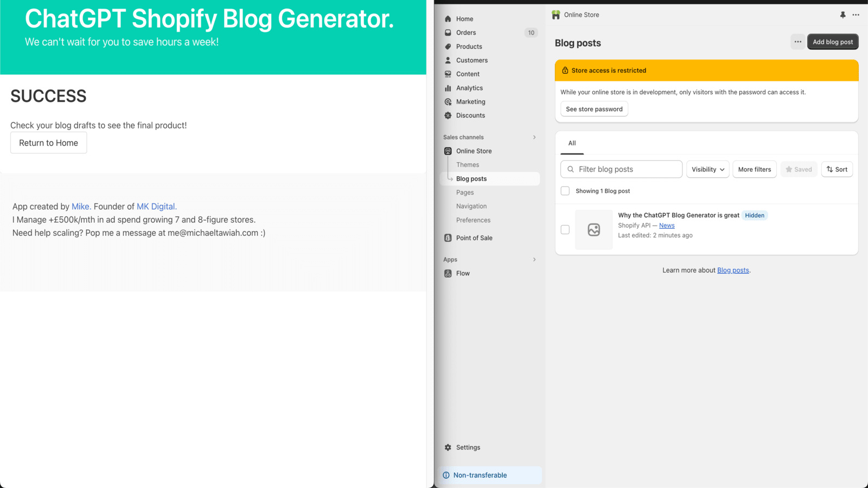Click the Marketing target icon
Image resolution: width=868 pixels, height=488 pixels.
448,102
